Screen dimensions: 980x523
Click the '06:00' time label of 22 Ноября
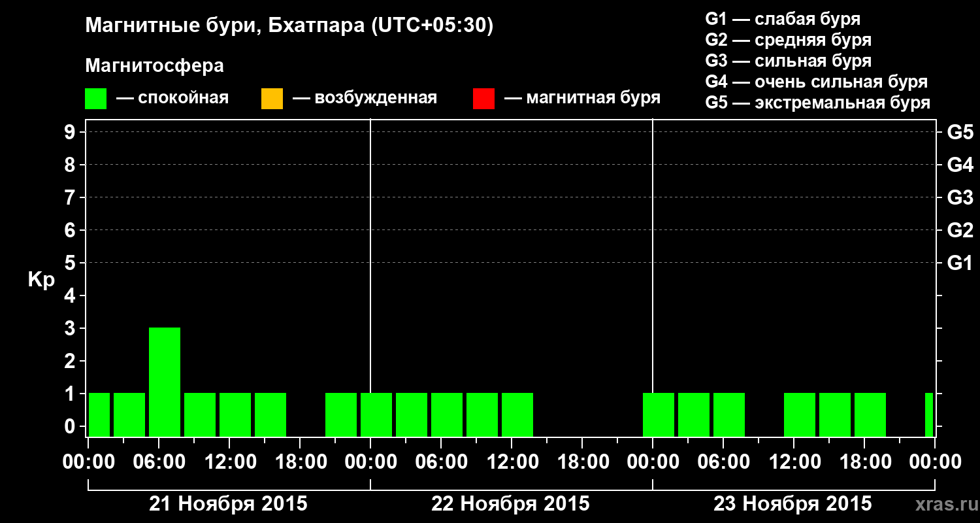click(x=441, y=462)
